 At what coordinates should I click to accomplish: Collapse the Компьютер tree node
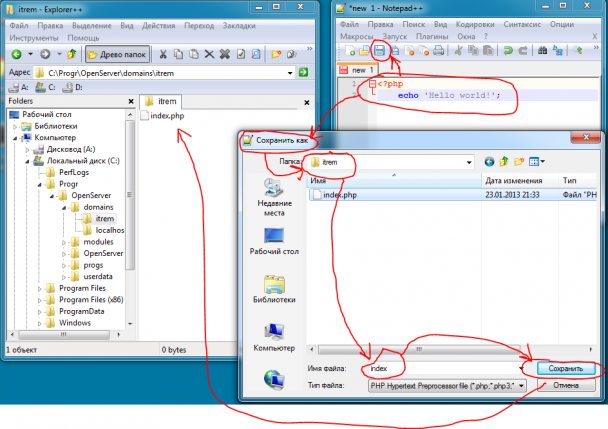tap(15, 138)
